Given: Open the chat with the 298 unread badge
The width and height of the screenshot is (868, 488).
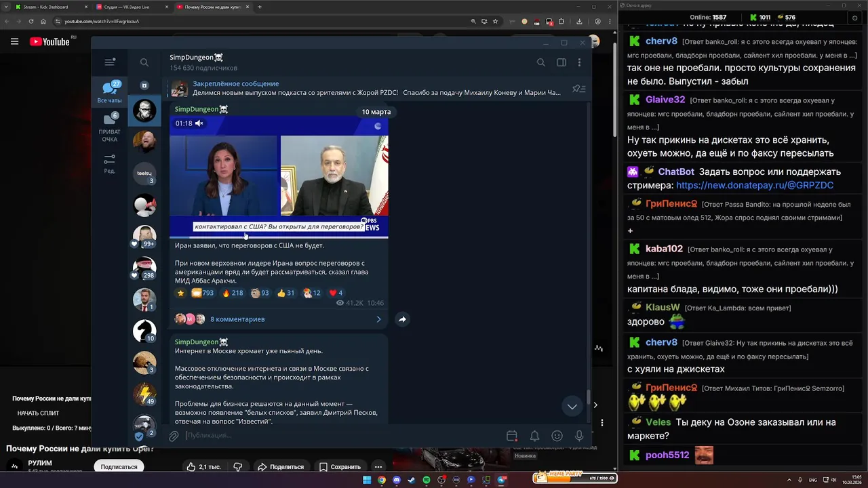Looking at the screenshot, I should [144, 268].
